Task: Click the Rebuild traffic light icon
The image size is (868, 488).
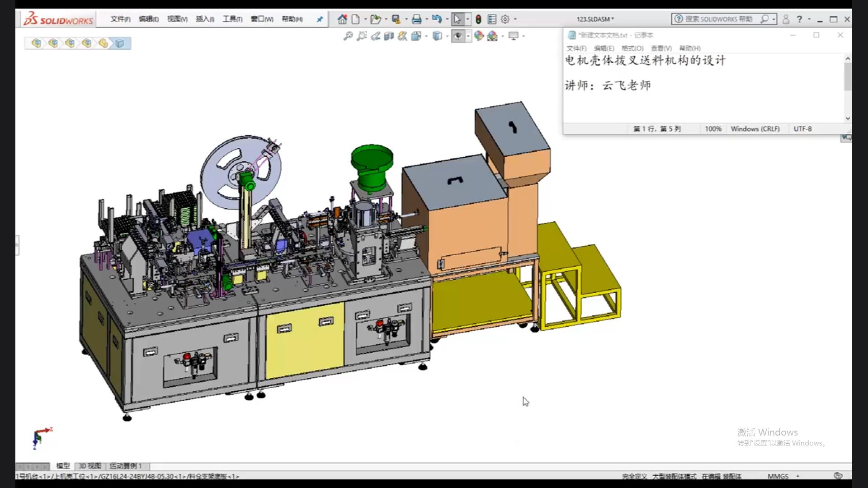Action: click(478, 19)
